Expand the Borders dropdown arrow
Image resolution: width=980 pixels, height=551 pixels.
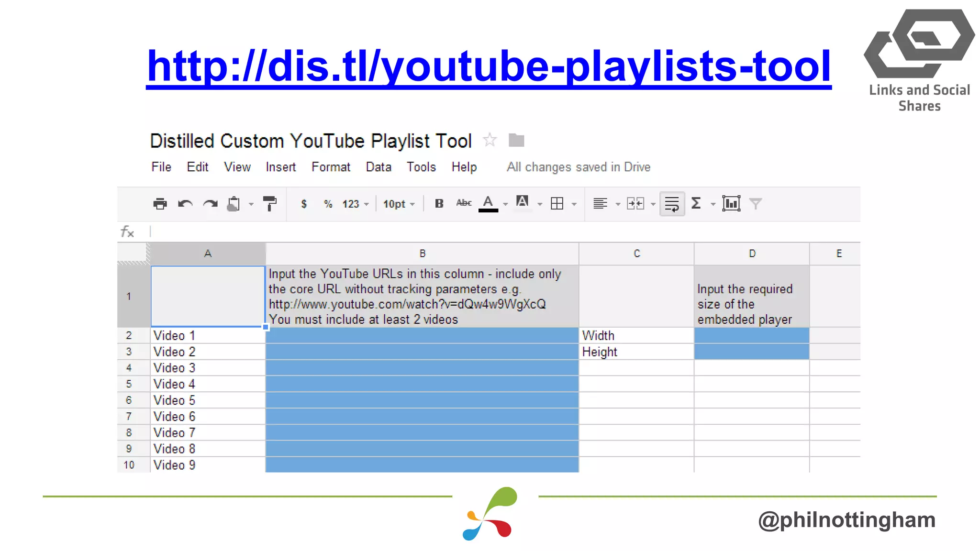tap(574, 204)
